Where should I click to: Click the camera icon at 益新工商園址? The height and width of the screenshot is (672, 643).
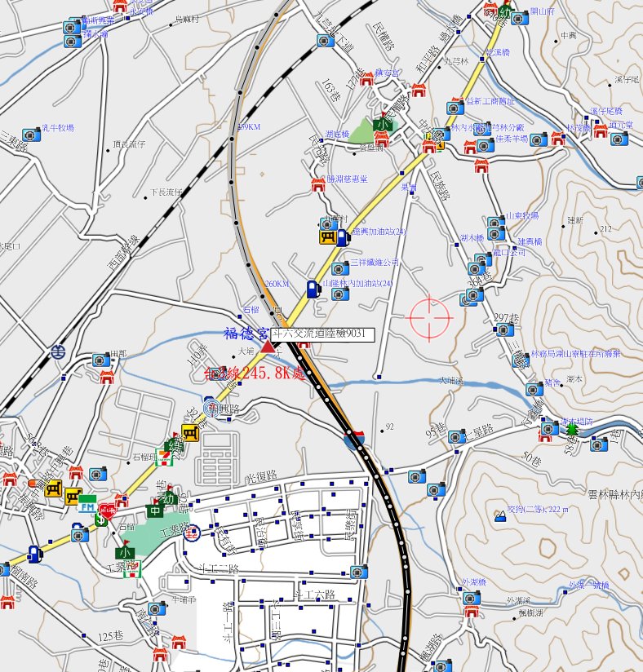(x=455, y=108)
